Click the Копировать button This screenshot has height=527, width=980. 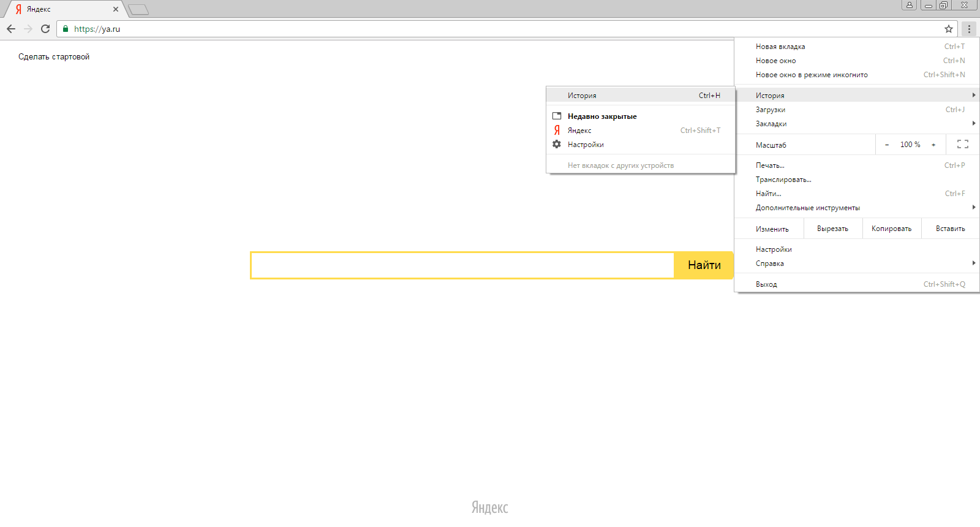click(892, 229)
